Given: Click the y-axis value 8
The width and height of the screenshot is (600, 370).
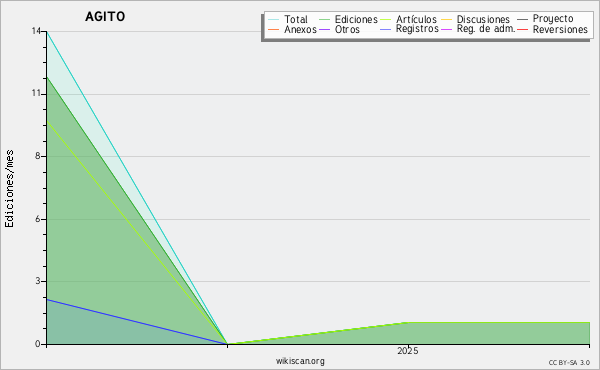Looking at the screenshot, I should (x=38, y=156).
